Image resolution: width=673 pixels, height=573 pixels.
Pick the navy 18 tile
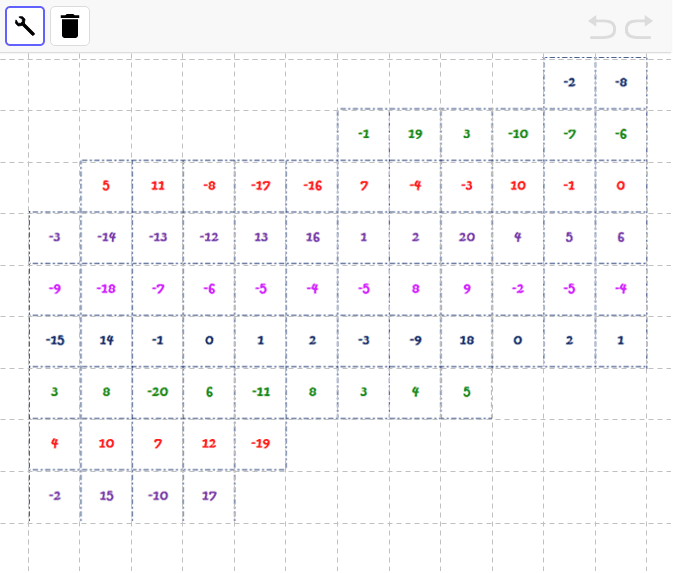[467, 340]
